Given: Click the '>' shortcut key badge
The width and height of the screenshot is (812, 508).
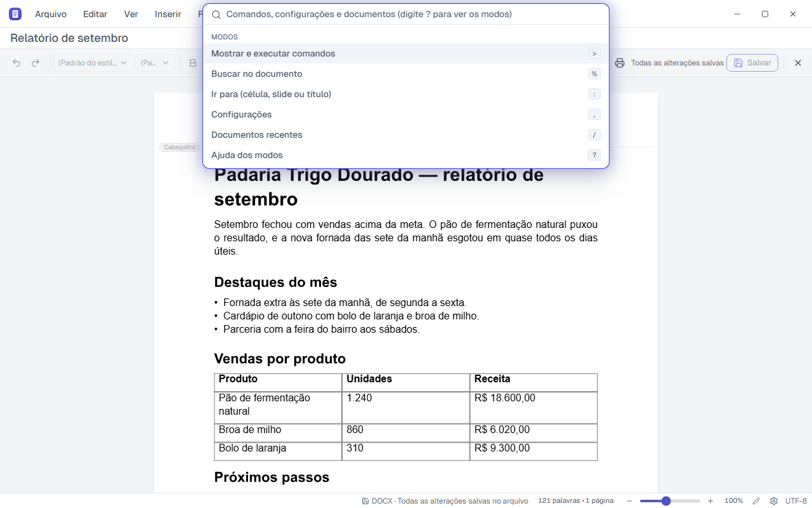Looking at the screenshot, I should pos(594,53).
